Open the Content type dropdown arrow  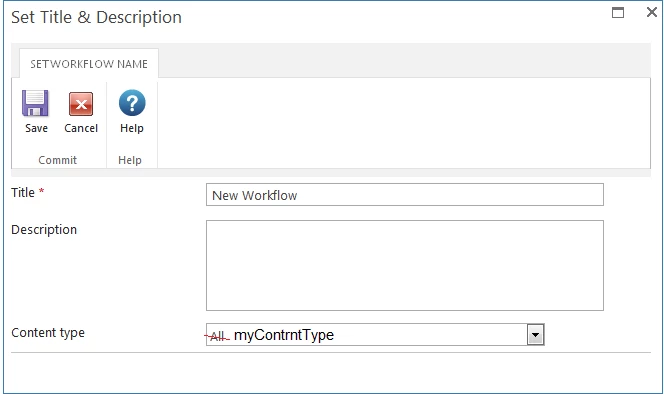point(535,335)
